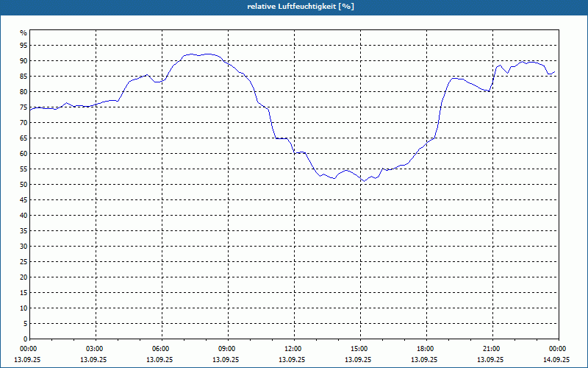Select the 65 y-axis value label
The width and height of the screenshot is (588, 368).
(x=24, y=138)
